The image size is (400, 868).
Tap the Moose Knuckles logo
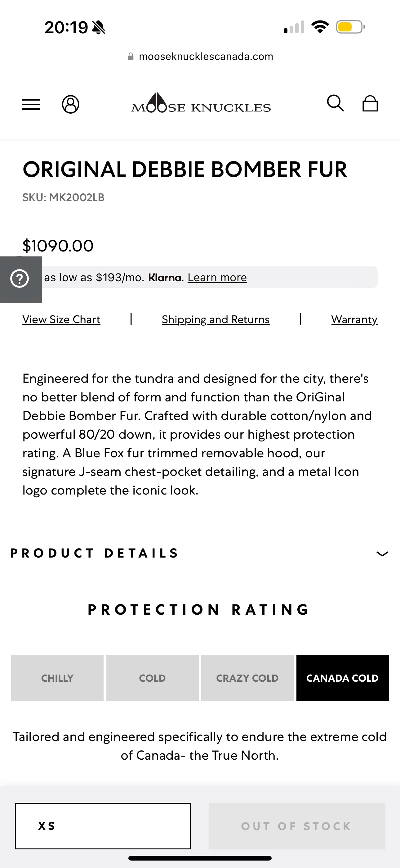pos(201,103)
